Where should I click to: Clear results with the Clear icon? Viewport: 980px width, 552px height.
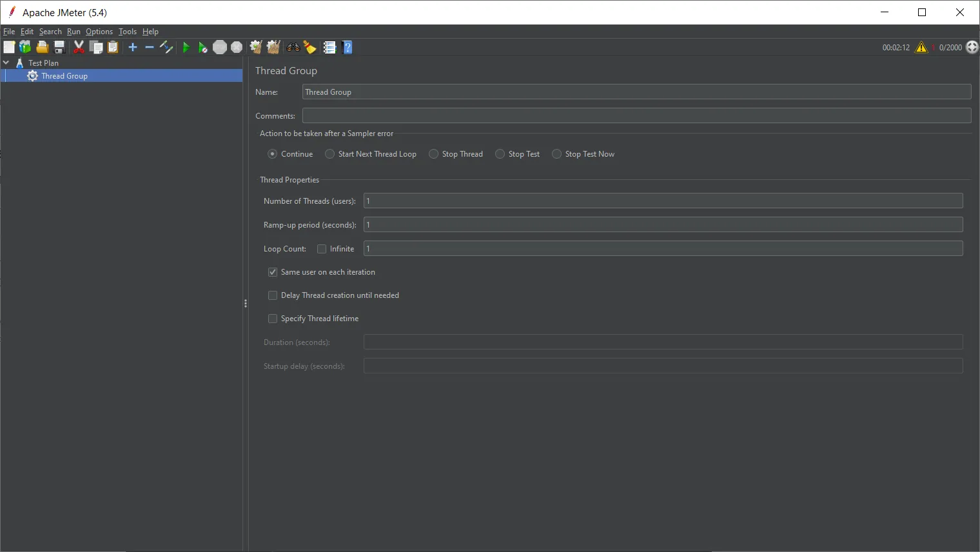coord(256,47)
